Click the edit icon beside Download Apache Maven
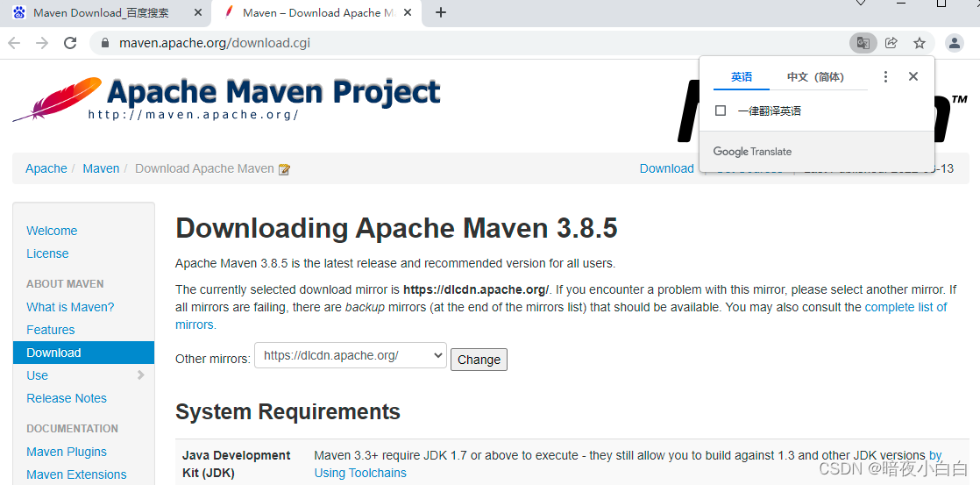The height and width of the screenshot is (485, 980). (284, 169)
